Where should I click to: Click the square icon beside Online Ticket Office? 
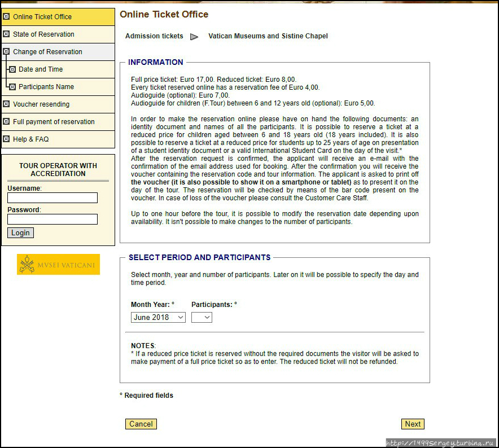[6, 16]
